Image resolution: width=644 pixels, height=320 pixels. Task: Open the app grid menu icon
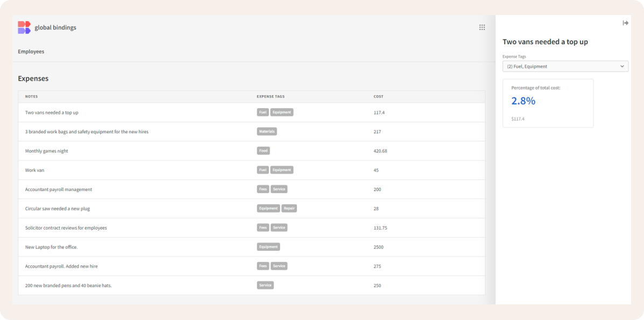[482, 27]
